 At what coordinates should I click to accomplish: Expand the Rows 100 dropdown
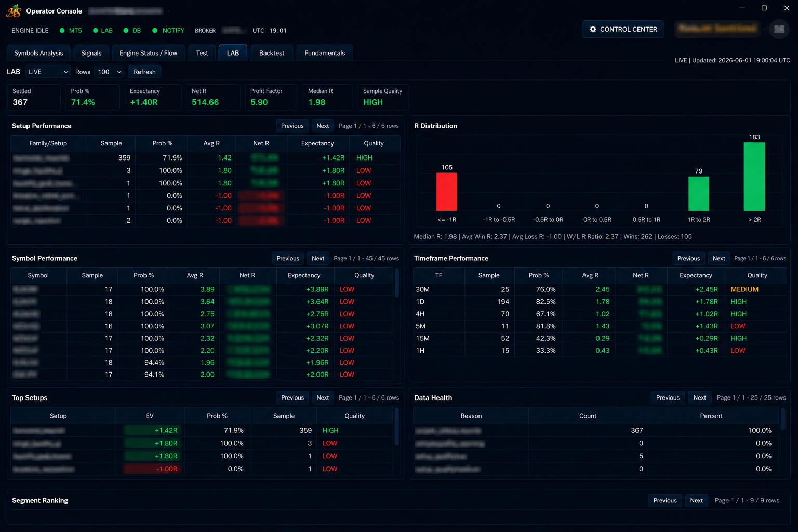tap(110, 72)
